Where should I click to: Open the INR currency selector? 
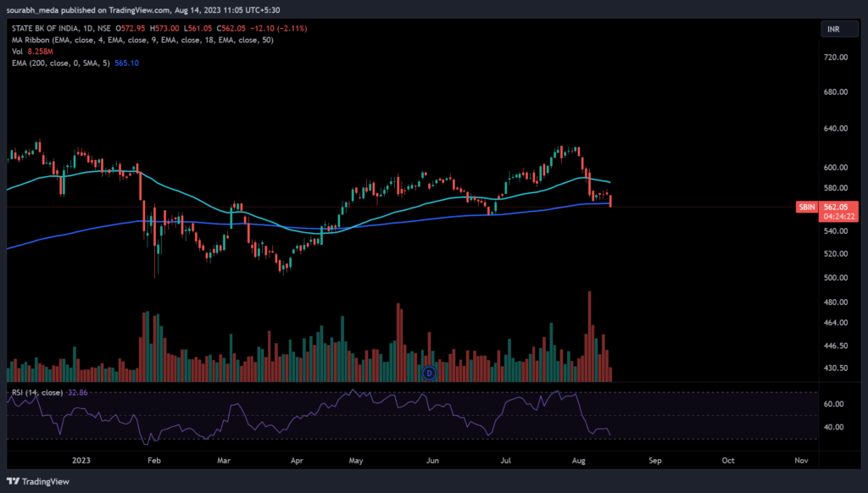tap(839, 30)
